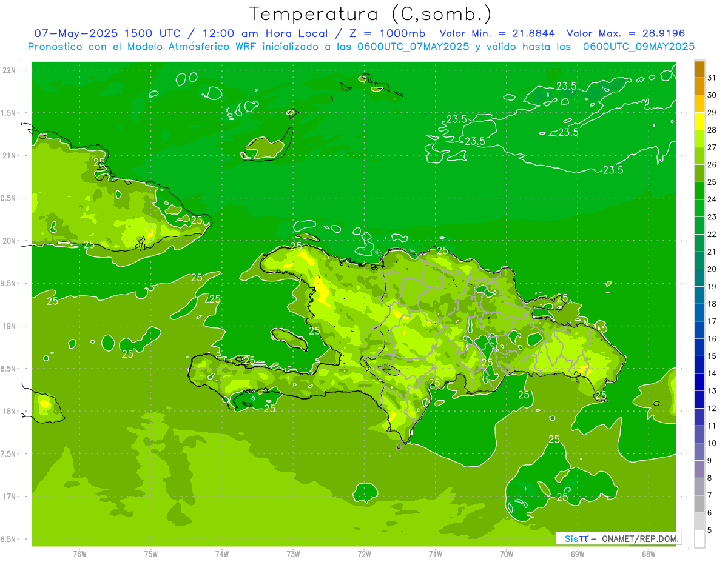Click the light gray legend swatch between 5 and 6
This screenshot has width=728, height=562.
(699, 521)
